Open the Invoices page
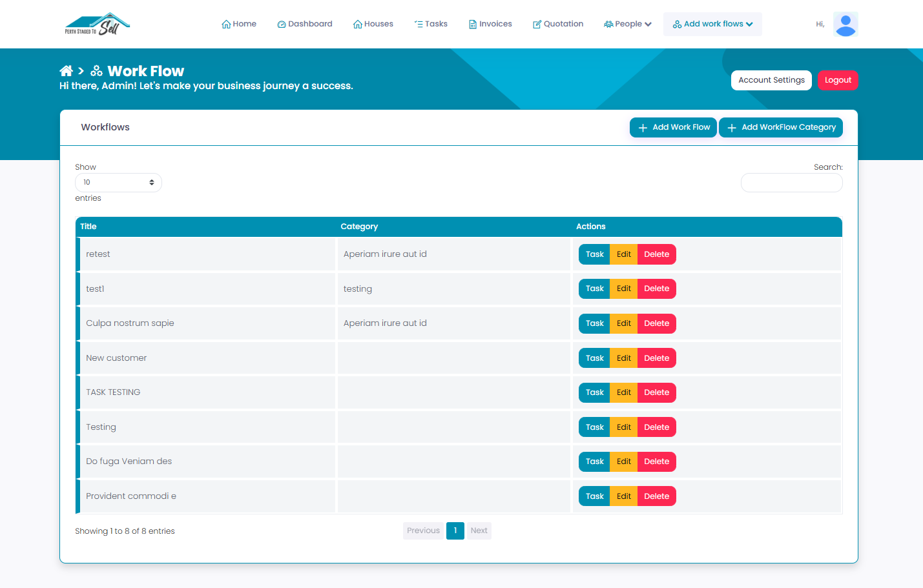 click(x=490, y=24)
